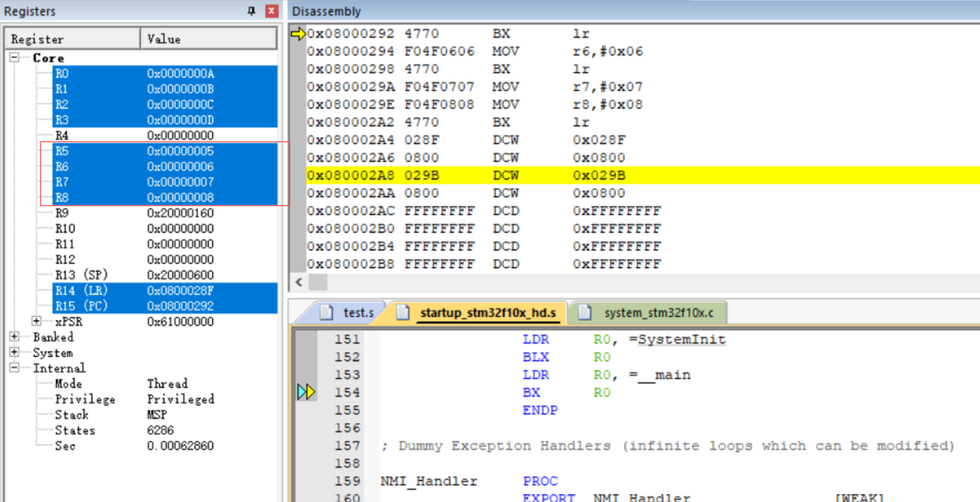This screenshot has height=502, width=980.
Task: Click the current-instruction arrow at 0x08000292
Action: pyautogui.click(x=298, y=33)
